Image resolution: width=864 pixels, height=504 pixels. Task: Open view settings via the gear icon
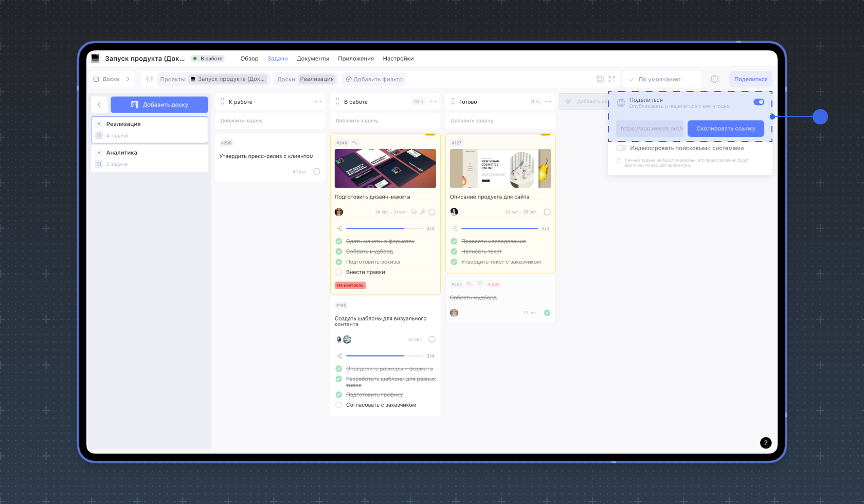[x=714, y=79]
